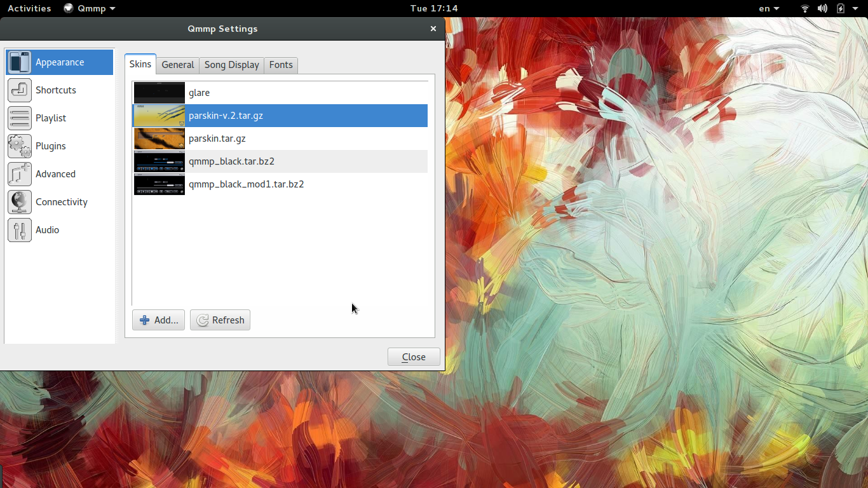868x488 pixels.
Task: Open the Shortcuts settings icon
Action: [x=20, y=90]
